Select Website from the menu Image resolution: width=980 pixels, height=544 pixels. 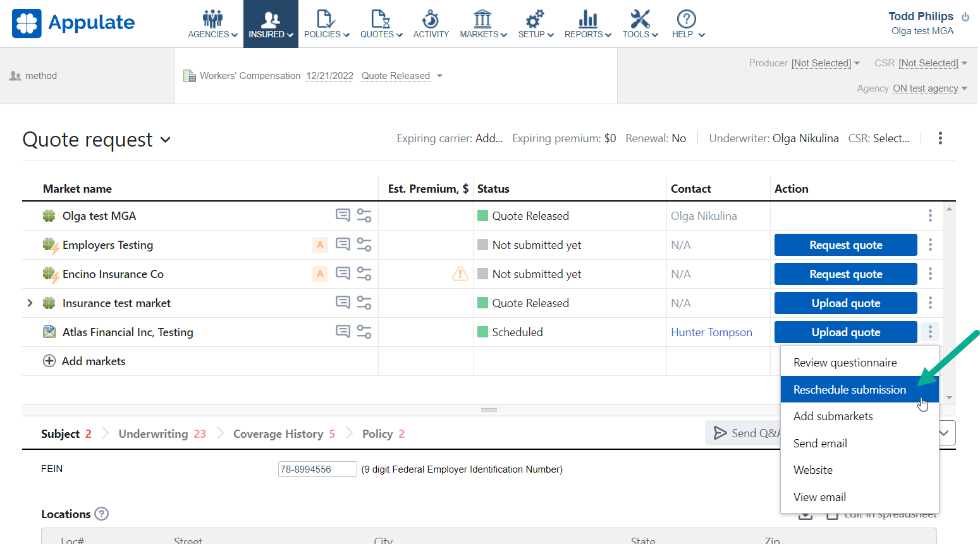[x=860, y=470]
